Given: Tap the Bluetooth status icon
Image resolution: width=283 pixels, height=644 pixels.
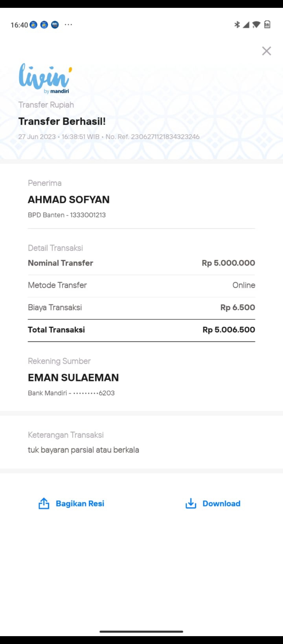Looking at the screenshot, I should [x=237, y=25].
